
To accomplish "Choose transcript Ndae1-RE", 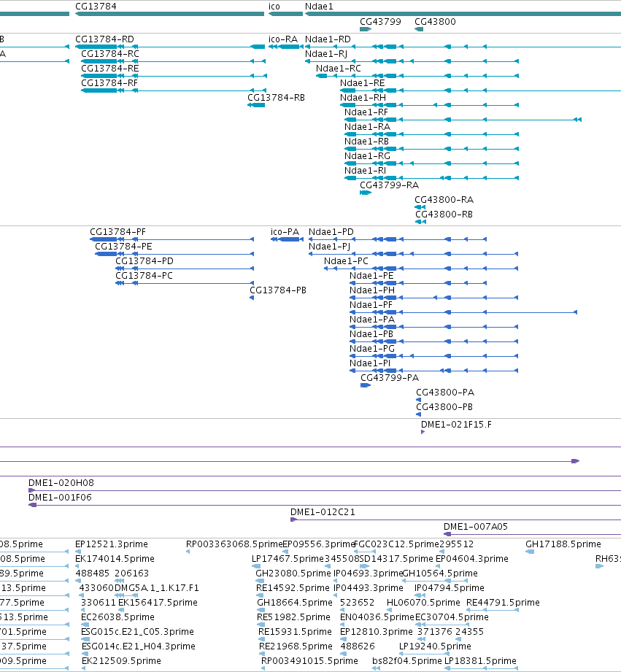I will 480,90.
